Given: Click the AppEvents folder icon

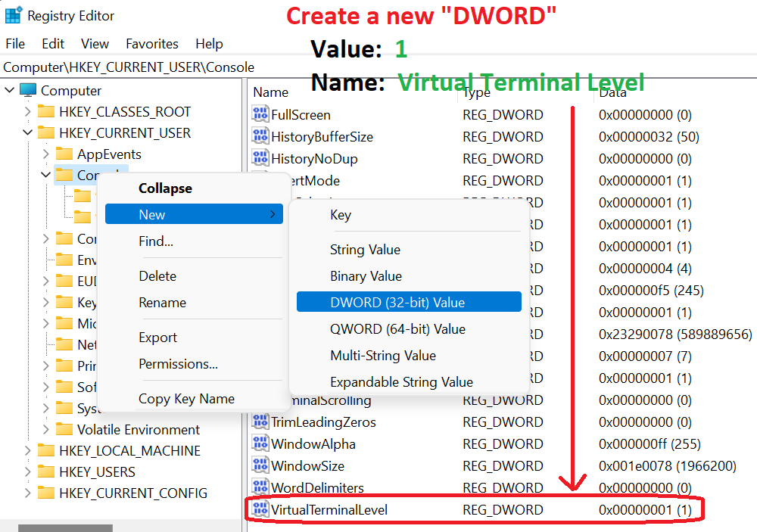Looking at the screenshot, I should coord(64,154).
